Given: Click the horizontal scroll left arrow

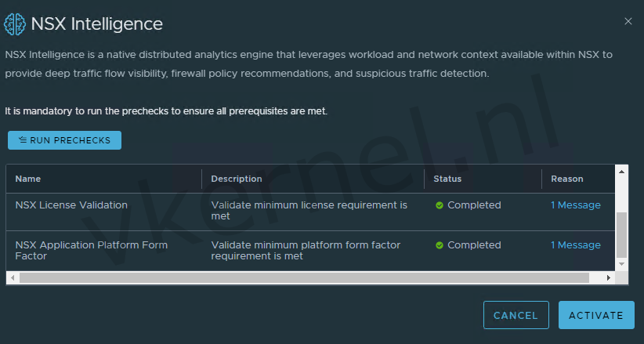Looking at the screenshot, I should 13,278.
